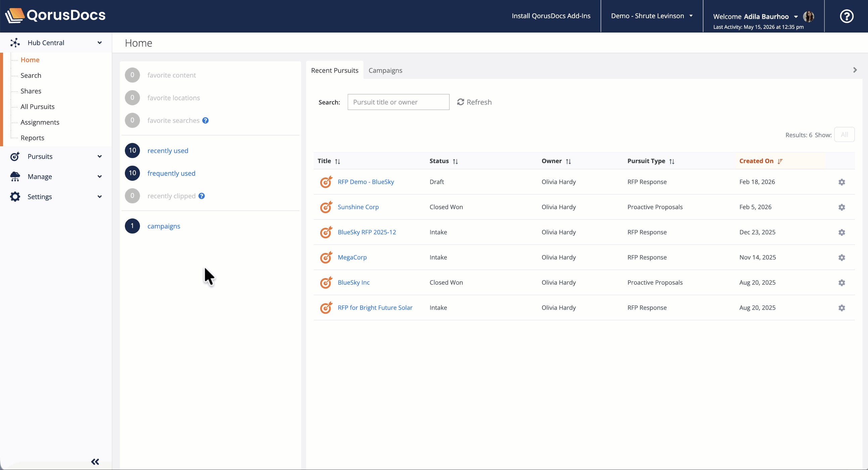Screen dimensions: 868x470
Task: Switch to the Campaigns tab
Action: (x=385, y=70)
